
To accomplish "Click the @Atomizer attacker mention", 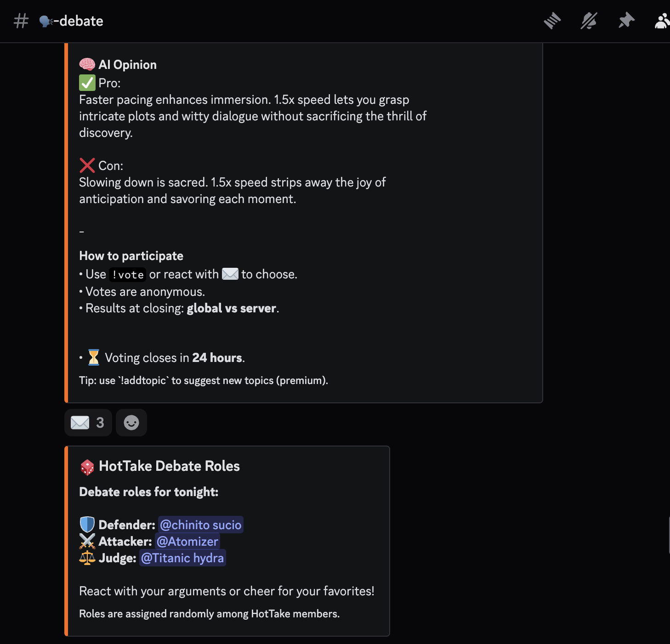I will pyautogui.click(x=187, y=542).
